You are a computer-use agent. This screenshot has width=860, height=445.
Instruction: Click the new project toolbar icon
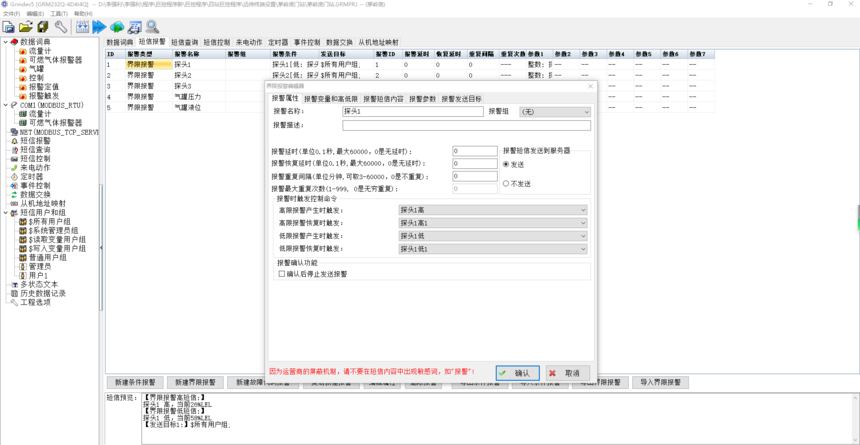pos(9,26)
